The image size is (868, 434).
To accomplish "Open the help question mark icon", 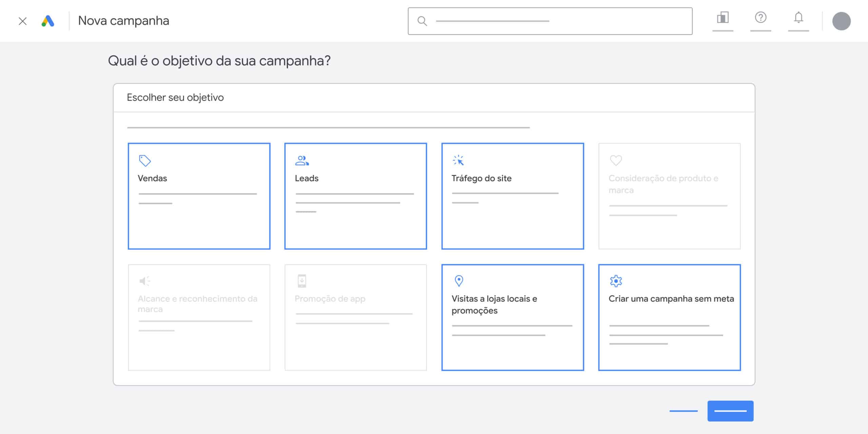I will [x=761, y=18].
